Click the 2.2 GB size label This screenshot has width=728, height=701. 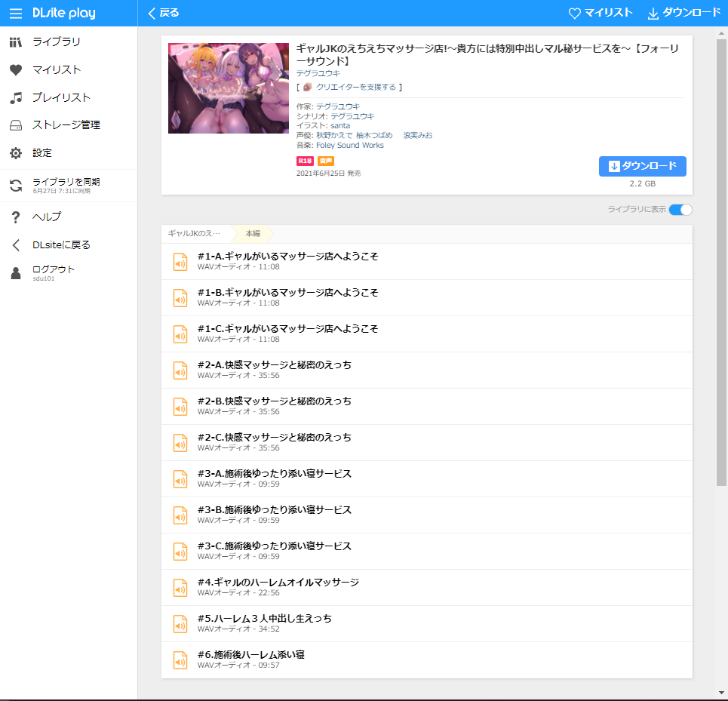(642, 184)
